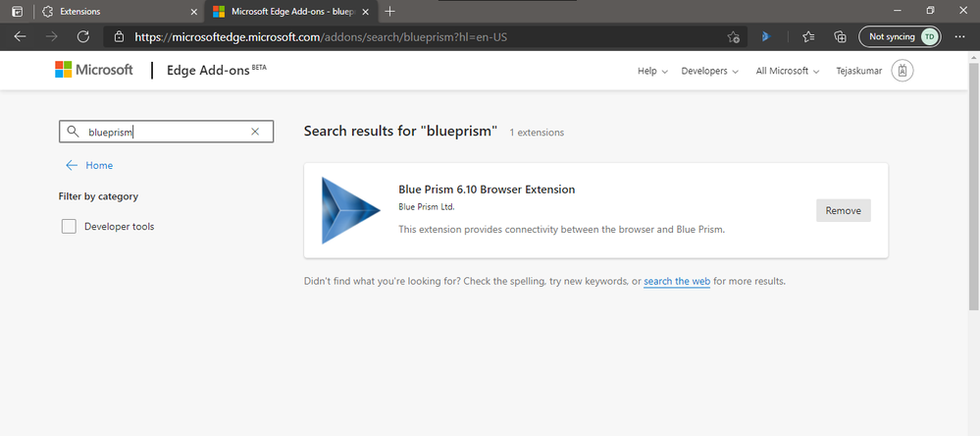Close the Extensions tab
This screenshot has height=436, width=980.
[194, 11]
